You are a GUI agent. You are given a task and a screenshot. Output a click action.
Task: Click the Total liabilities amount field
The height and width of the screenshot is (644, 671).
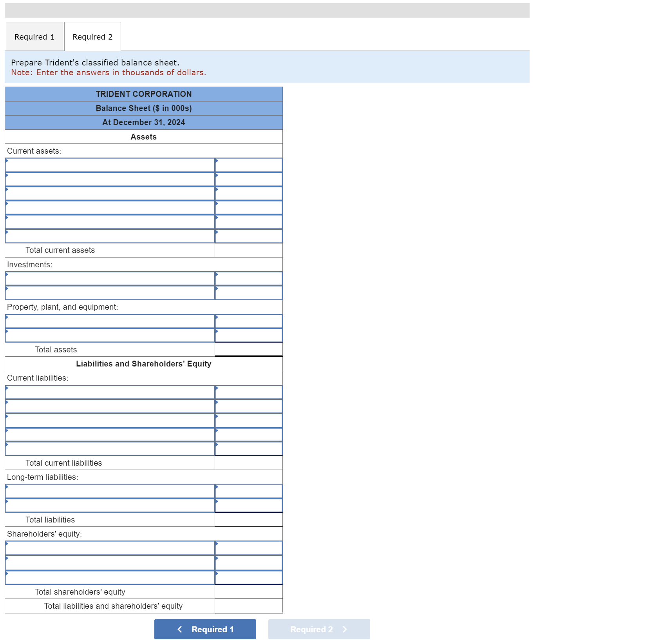click(x=248, y=520)
